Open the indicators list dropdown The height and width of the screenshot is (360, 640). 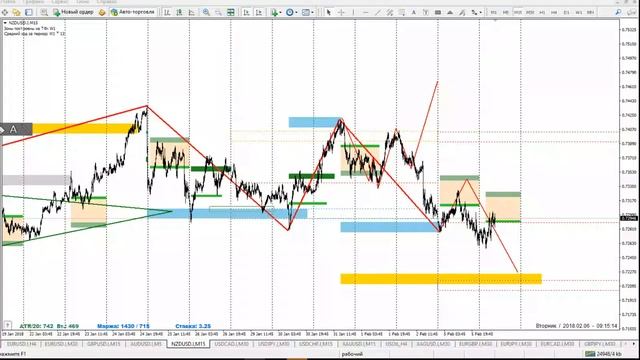click(276, 12)
